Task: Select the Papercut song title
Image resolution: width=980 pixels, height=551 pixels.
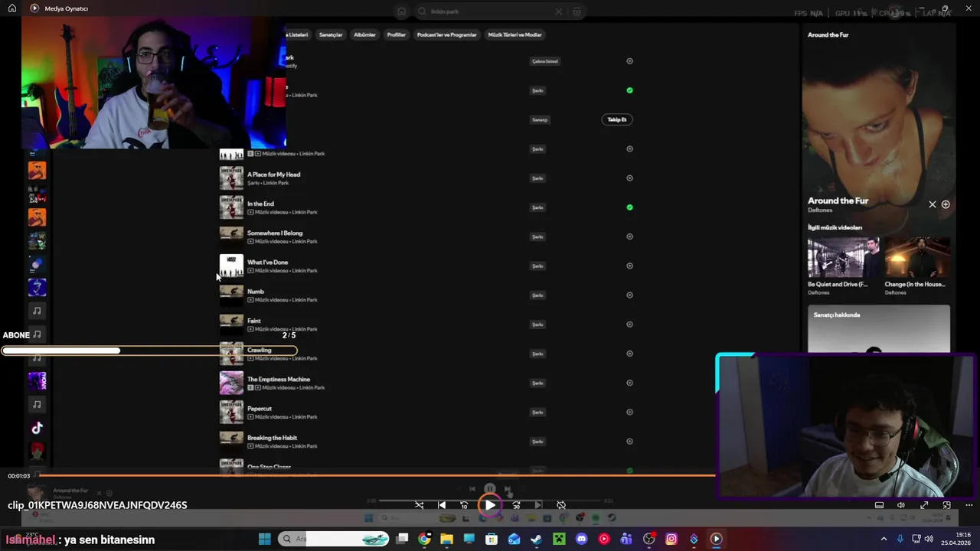Action: tap(260, 409)
